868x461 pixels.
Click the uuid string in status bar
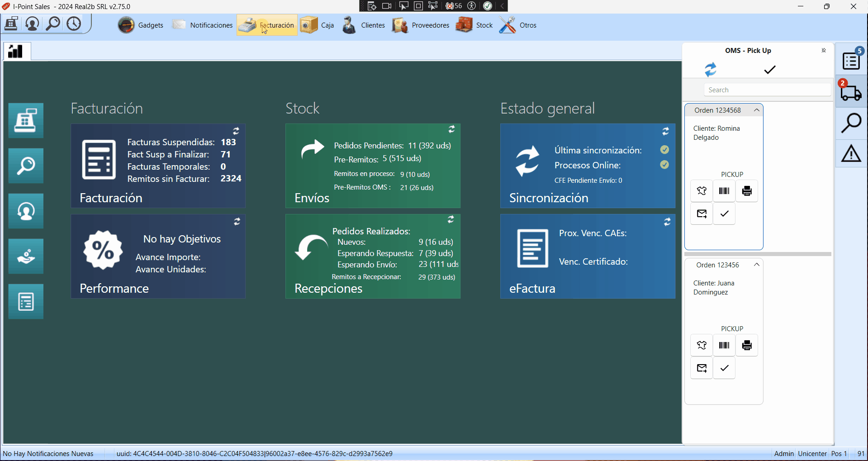point(254,453)
